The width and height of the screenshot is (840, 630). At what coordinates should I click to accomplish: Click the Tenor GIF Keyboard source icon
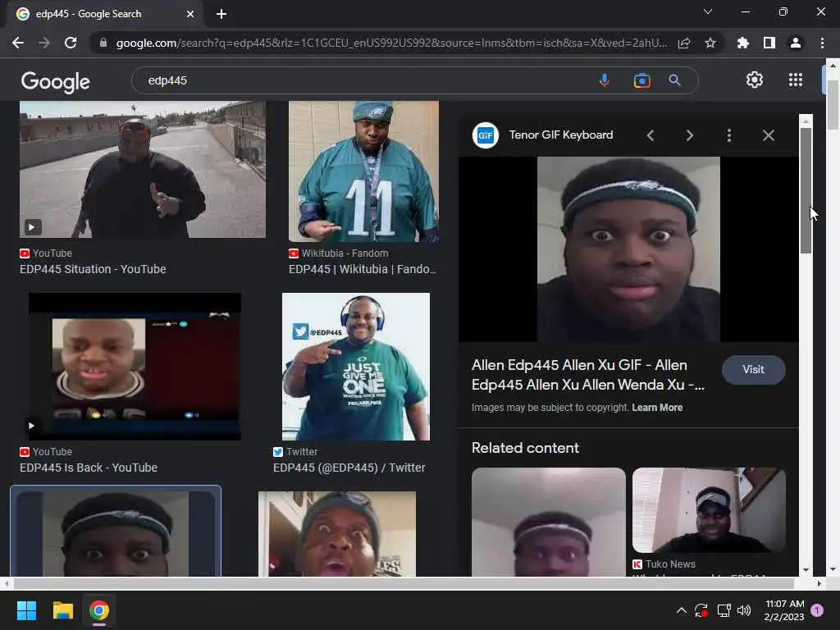[x=486, y=135]
